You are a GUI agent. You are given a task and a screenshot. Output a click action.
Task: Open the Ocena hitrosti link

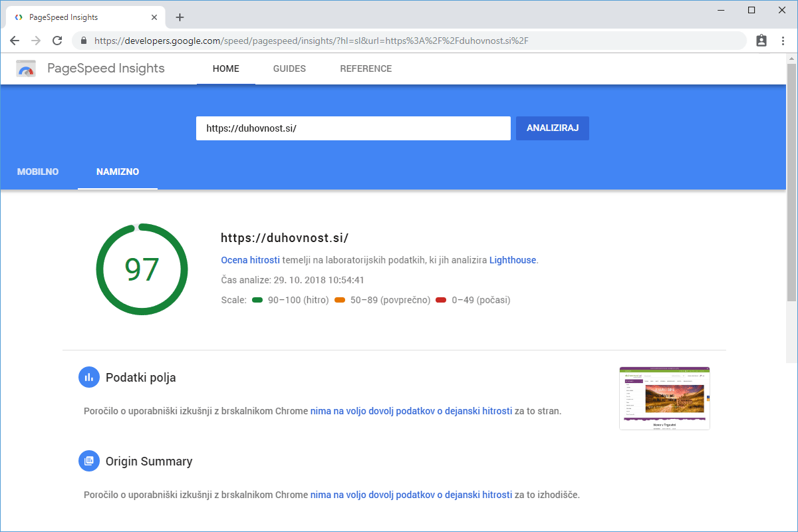[250, 260]
